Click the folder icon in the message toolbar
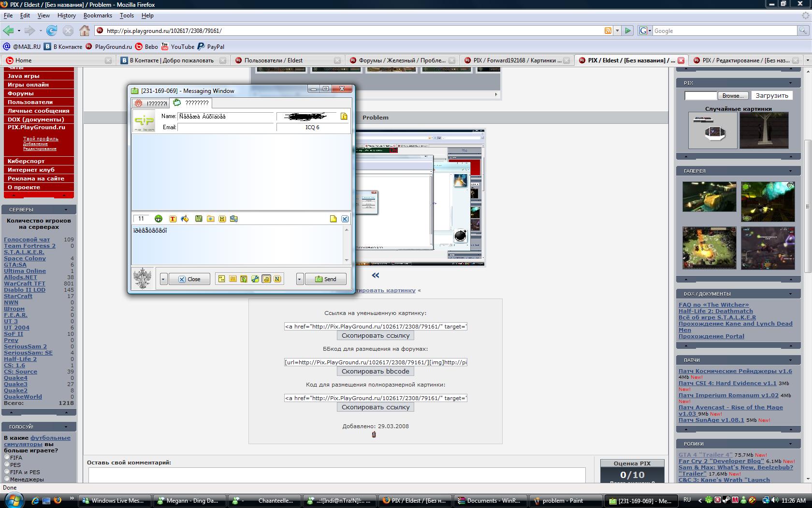812x508 pixels. point(210,219)
